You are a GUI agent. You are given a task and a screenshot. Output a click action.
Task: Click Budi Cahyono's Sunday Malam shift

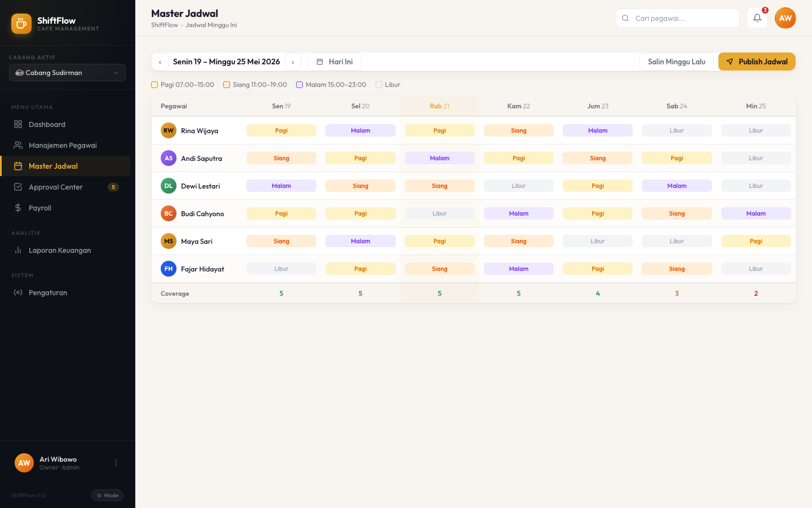point(756,213)
